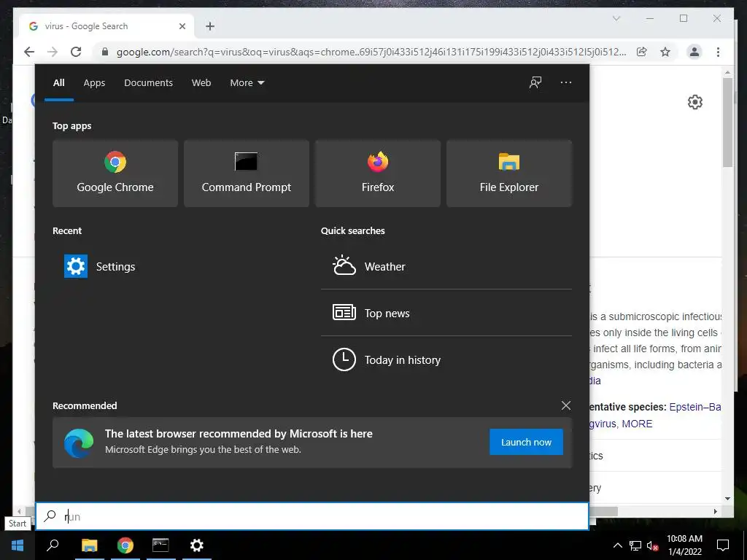Open the notification action center icon
The image size is (747, 560).
click(723, 545)
